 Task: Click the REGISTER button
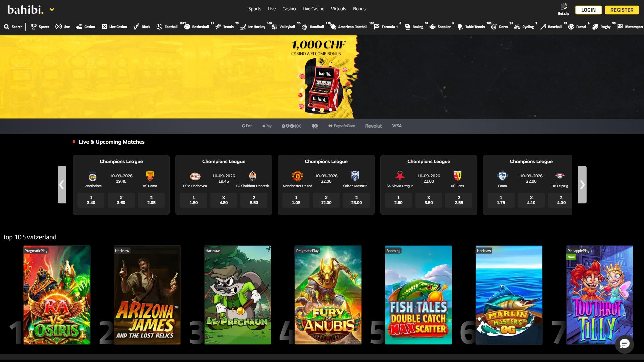[x=622, y=10]
